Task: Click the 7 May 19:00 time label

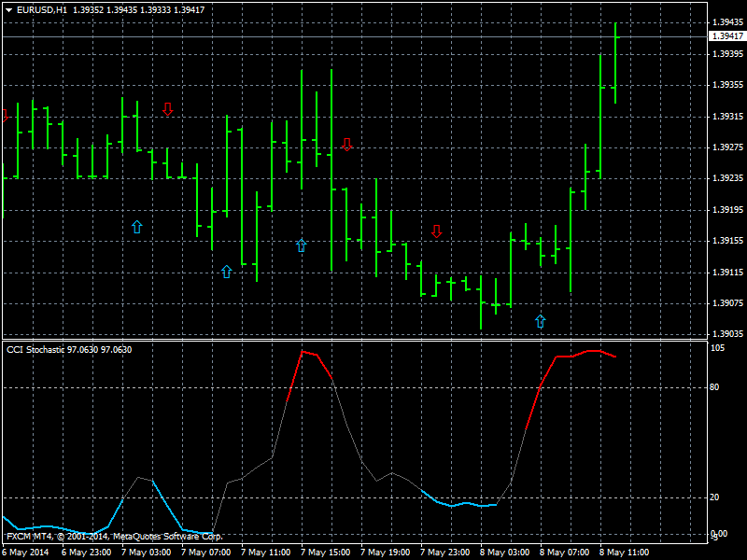Action: tap(385, 553)
